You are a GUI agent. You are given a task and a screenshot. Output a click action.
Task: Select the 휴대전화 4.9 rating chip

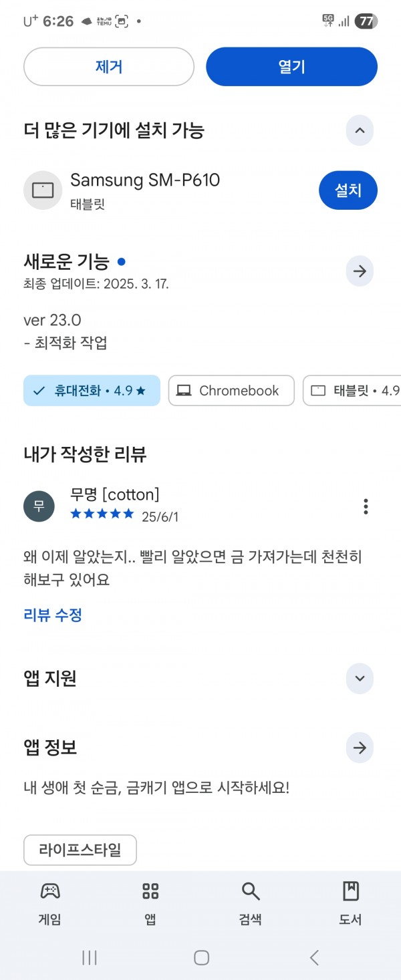click(92, 391)
